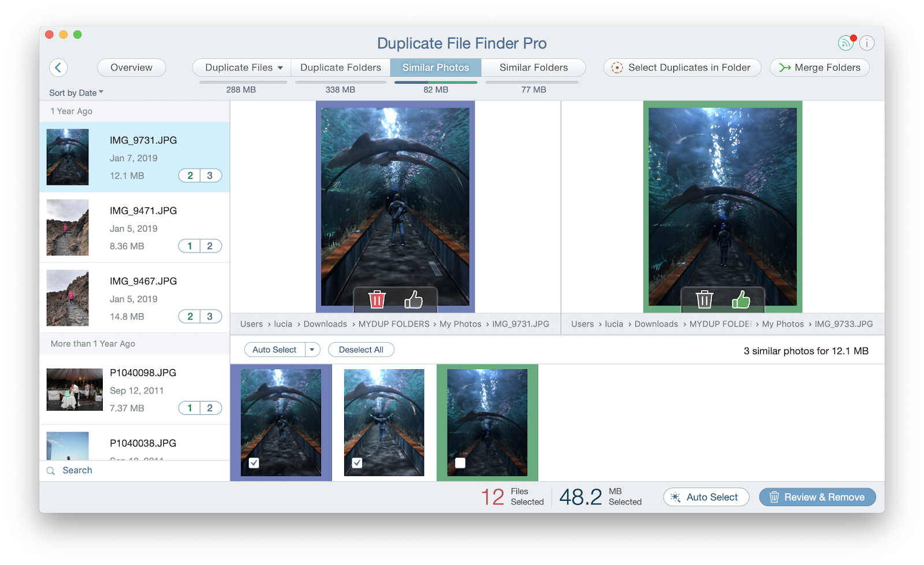Viewport: 924px width, 565px height.
Task: Click the Merge Folders button
Action: tap(819, 68)
